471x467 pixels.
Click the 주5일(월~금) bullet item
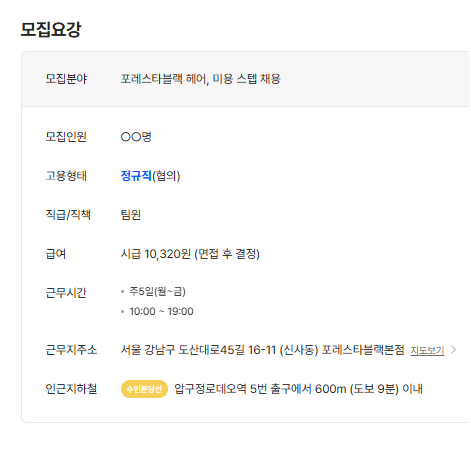157,292
